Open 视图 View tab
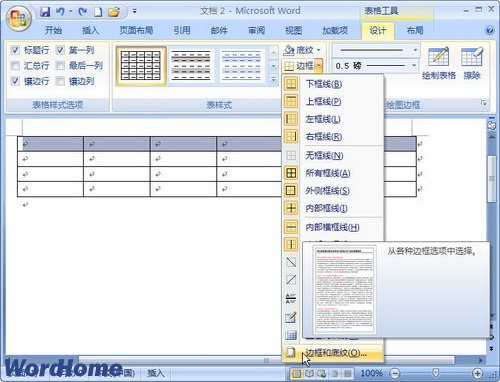500x382 pixels. click(x=293, y=31)
